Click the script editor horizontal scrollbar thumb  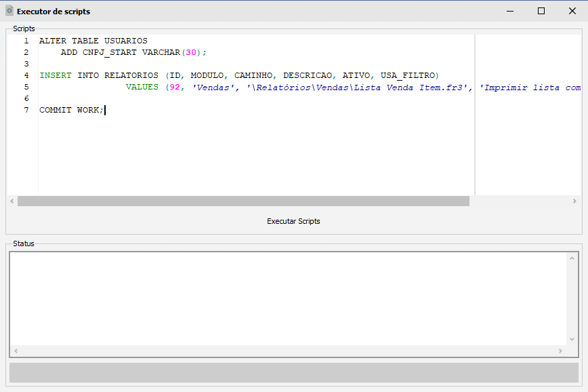point(243,201)
